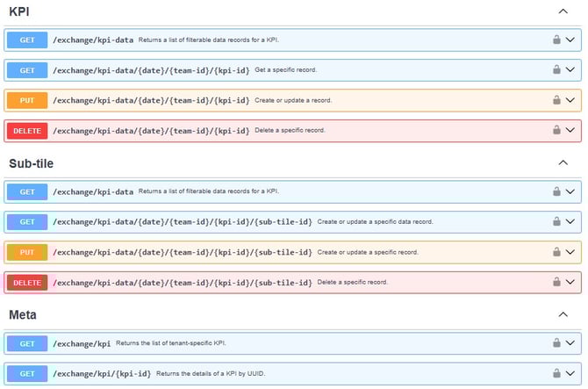Expand the 'Returns the details of a KPI by UUID' chevron

click(570, 373)
